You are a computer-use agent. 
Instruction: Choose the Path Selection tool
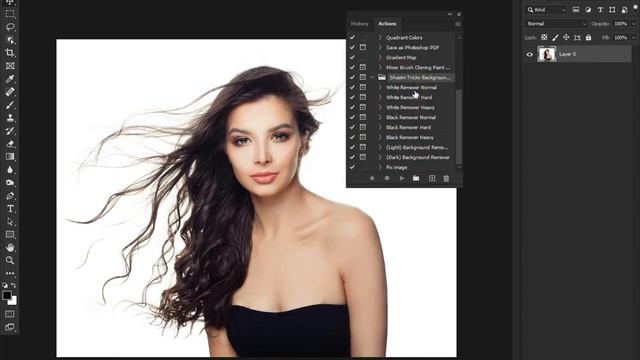(10, 222)
